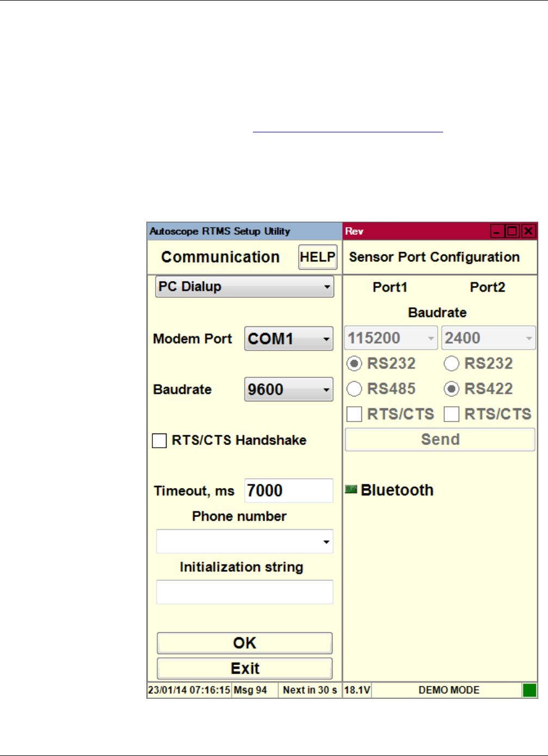Viewport: 548px width, 756px height.
Task: Follow the blue hyperlink above the window
Action: pos(348,131)
